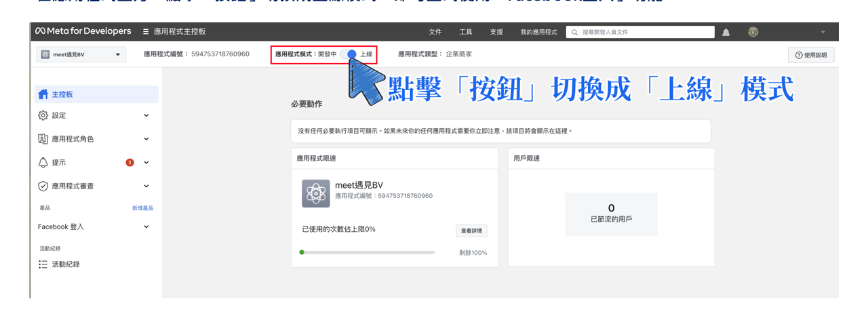Click the meet遇見BV atom app icon
868x318 pixels.
pos(316,193)
